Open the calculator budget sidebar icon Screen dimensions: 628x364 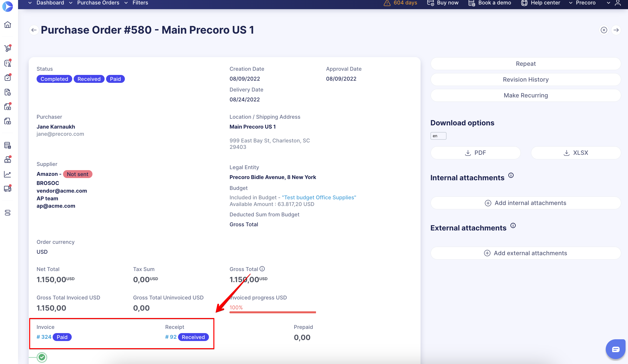click(8, 145)
